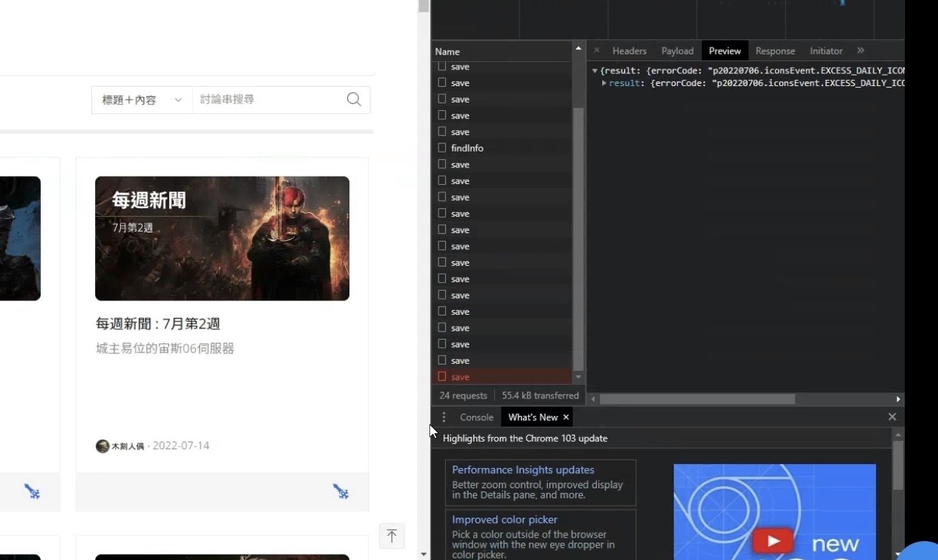Click the search magnifier icon on the forum
Viewport: 938px width, 560px height.
(x=353, y=99)
